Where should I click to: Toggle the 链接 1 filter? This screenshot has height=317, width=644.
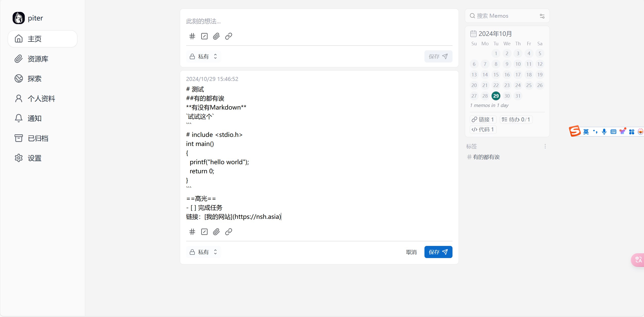tap(483, 119)
